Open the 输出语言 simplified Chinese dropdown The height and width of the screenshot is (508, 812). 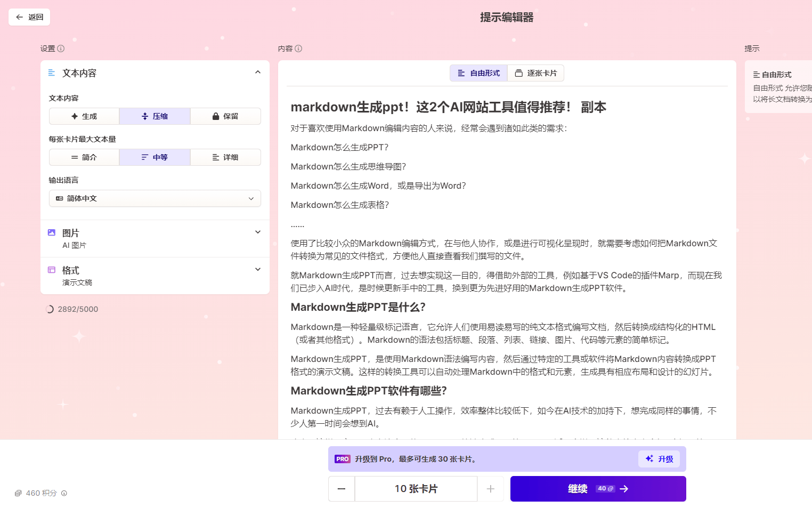point(155,198)
